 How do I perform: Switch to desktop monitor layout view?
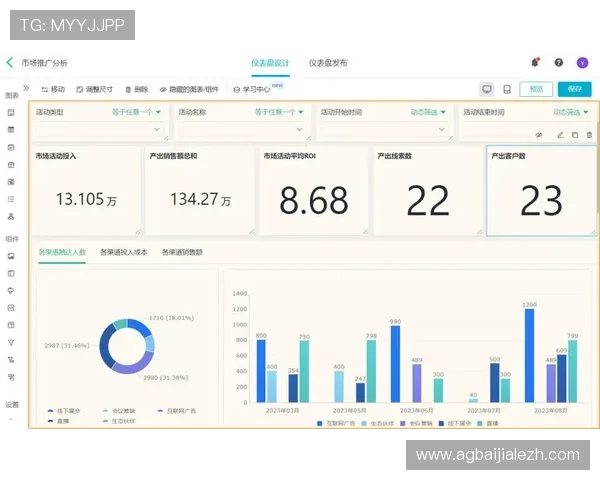click(x=487, y=89)
